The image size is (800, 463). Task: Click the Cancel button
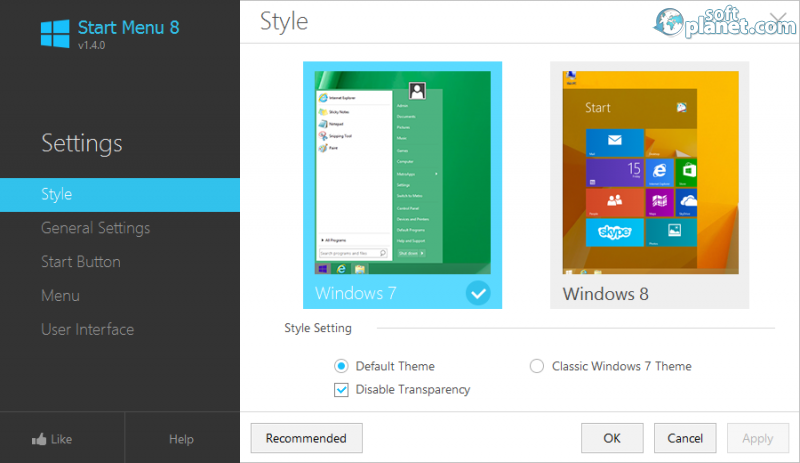[x=685, y=438]
